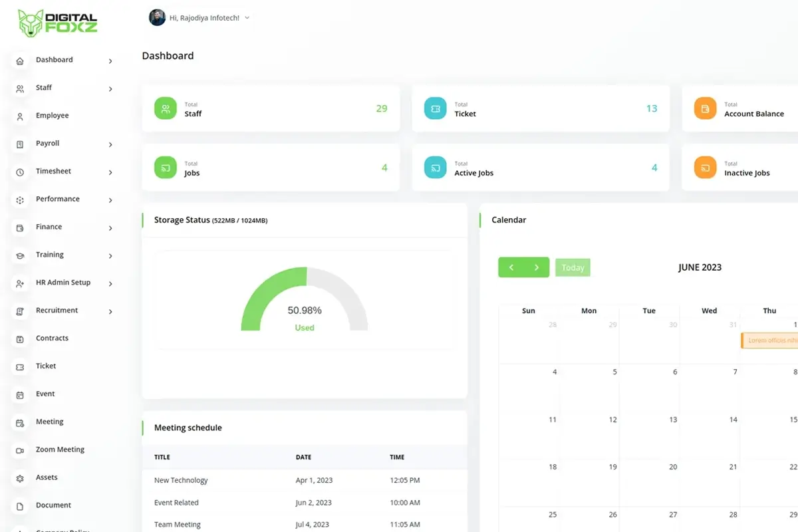Viewport: 798px width, 532px height.
Task: Click the Zoom Meeting camera icon in sidebar
Action: (x=20, y=450)
